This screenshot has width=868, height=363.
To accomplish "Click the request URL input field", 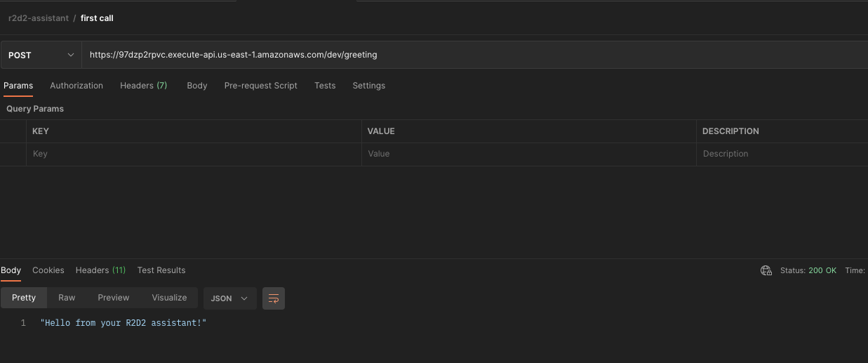I will pyautogui.click(x=470, y=55).
